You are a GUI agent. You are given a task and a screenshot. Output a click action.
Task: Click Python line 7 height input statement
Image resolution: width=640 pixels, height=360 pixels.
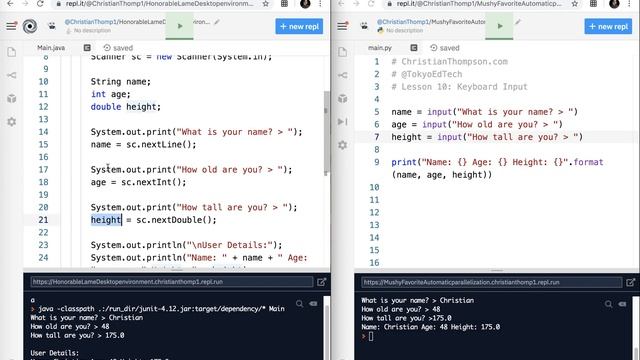pyautogui.click(x=487, y=137)
